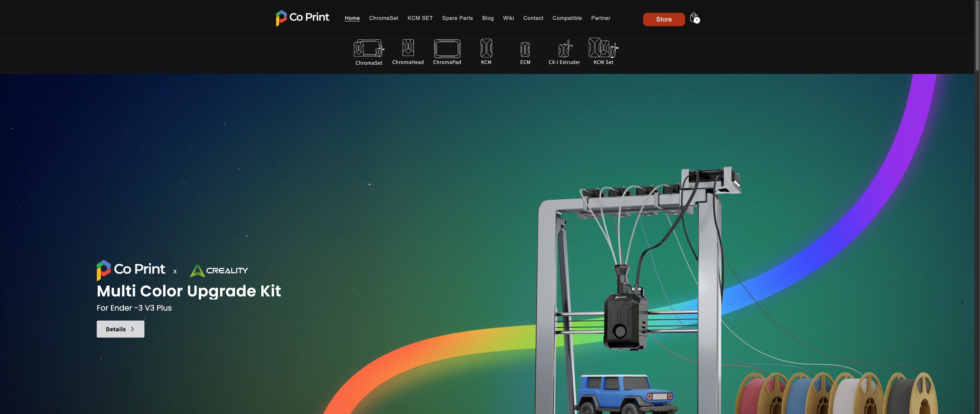Screen dimensions: 980x414
Task: Open the ChromaPad tablet icon
Action: pyautogui.click(x=447, y=49)
